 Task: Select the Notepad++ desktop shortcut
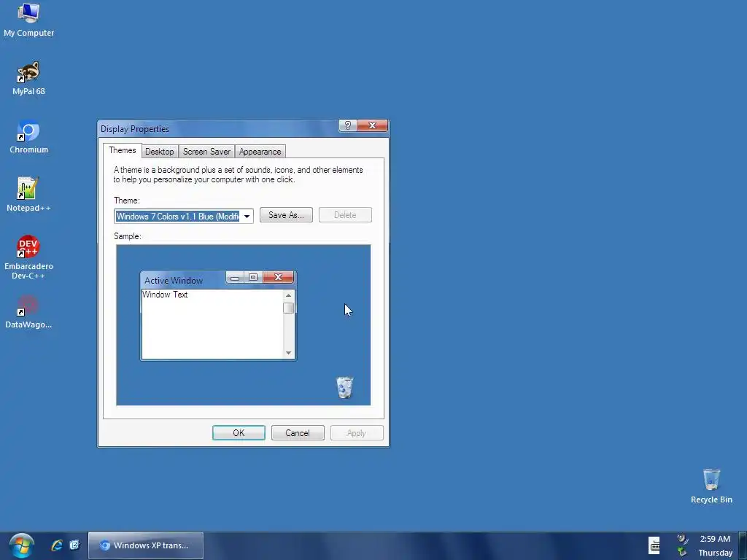pos(28,195)
